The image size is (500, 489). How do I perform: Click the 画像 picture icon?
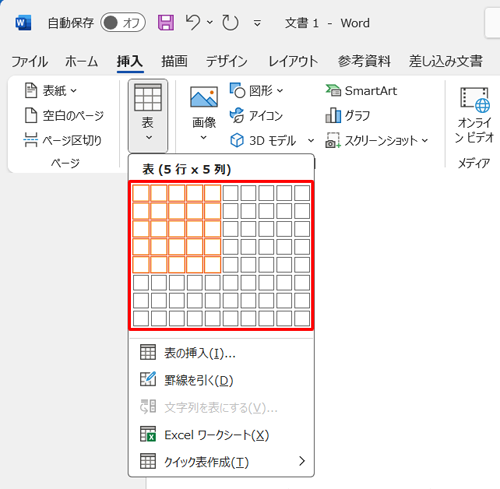(x=204, y=97)
